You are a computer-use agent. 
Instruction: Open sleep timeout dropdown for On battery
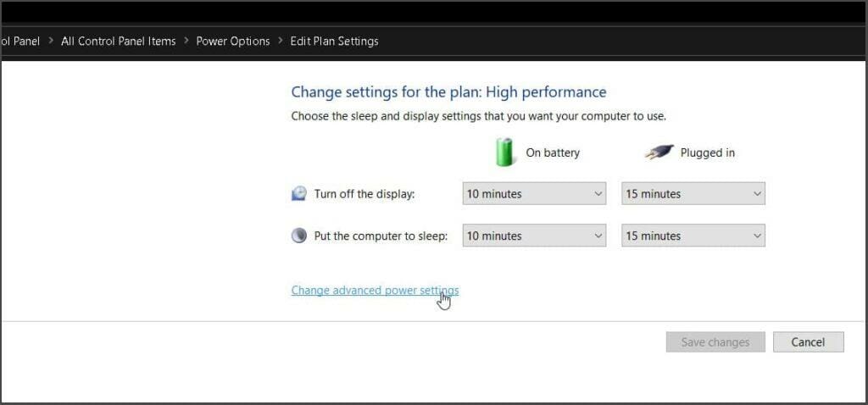pos(534,236)
